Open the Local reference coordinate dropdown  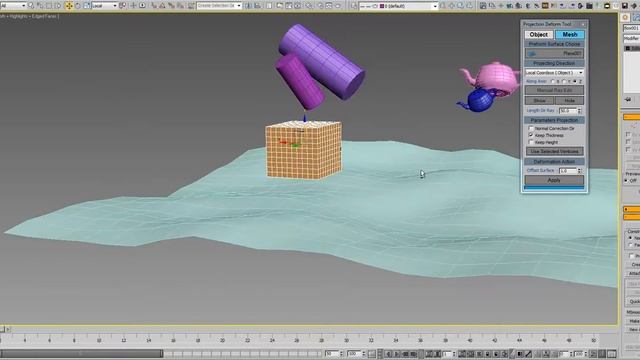point(104,6)
